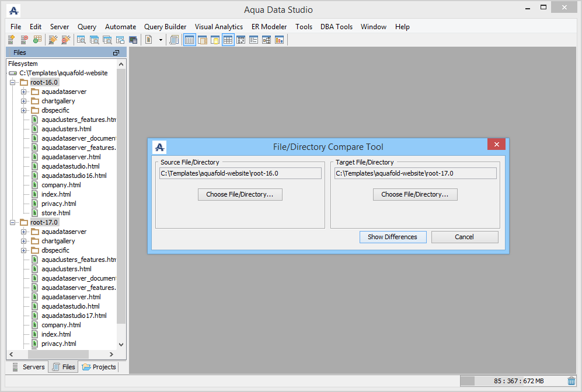The height and width of the screenshot is (392, 582).
Task: Select aquadatastudio16.html in the tree
Action: click(74, 176)
